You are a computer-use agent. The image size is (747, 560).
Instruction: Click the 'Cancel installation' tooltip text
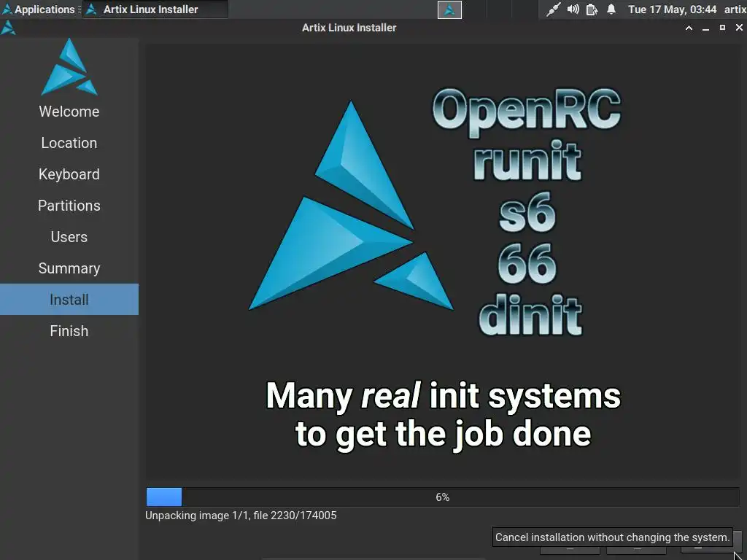(612, 537)
